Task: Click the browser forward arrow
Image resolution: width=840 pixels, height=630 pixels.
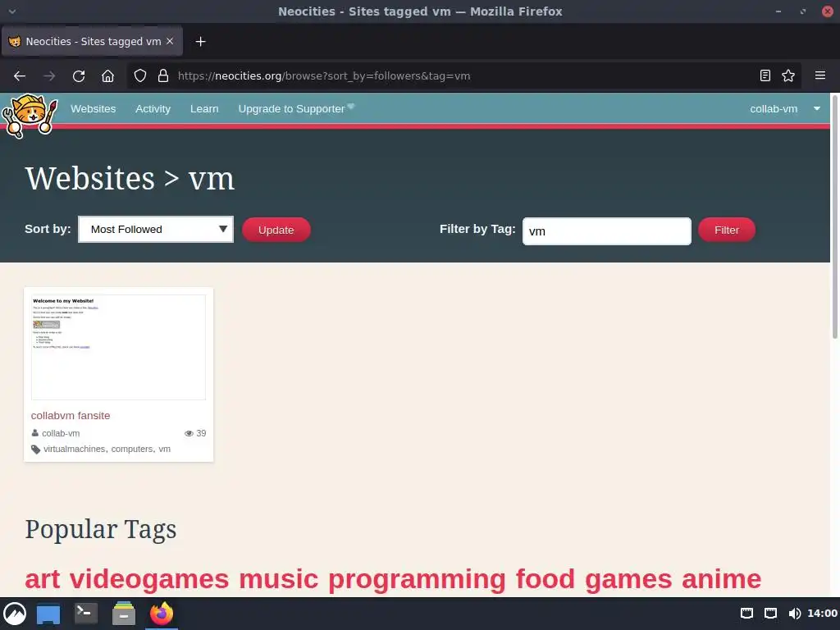Action: [49, 76]
